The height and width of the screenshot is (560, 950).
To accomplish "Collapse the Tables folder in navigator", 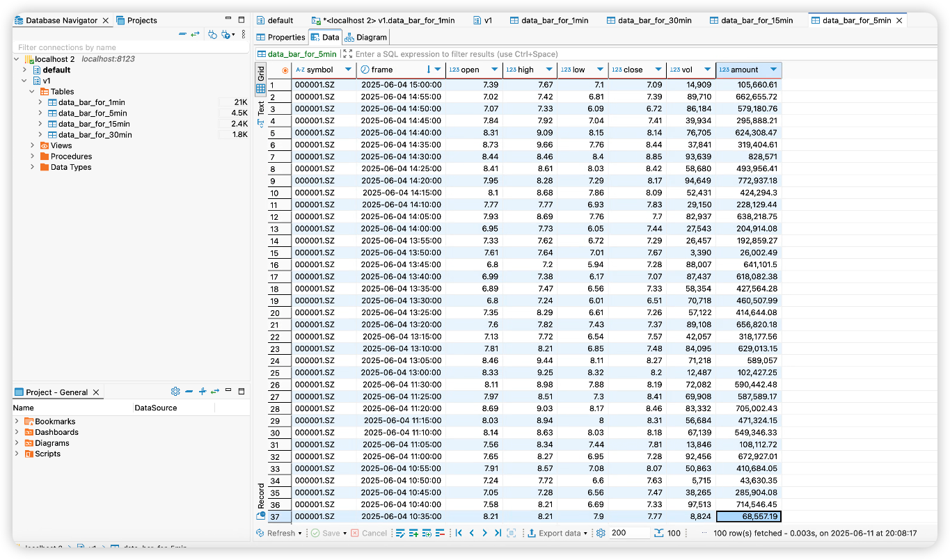I will tap(33, 91).
